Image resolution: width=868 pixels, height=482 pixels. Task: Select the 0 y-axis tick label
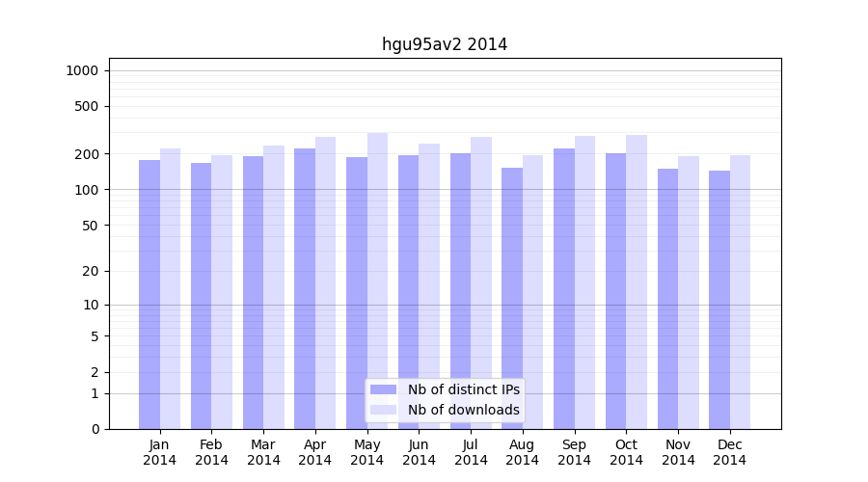pos(95,429)
